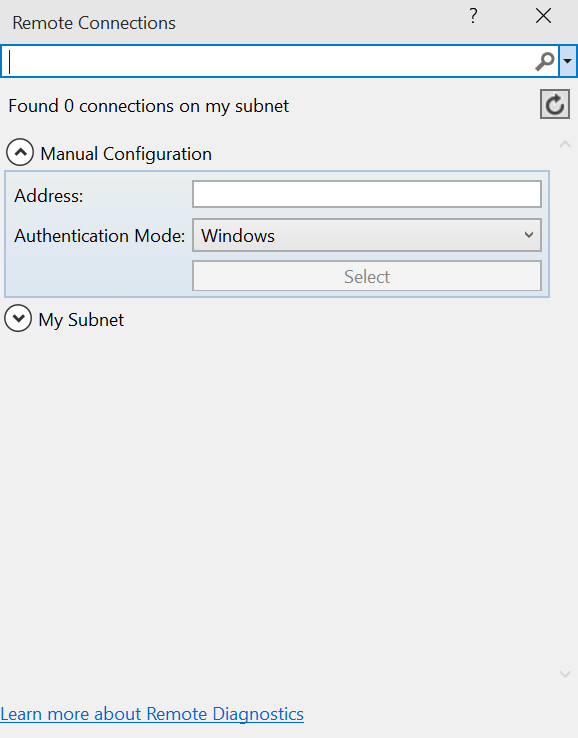Click the Found 0 connections status text
This screenshot has width=578, height=738.
pyautogui.click(x=148, y=106)
